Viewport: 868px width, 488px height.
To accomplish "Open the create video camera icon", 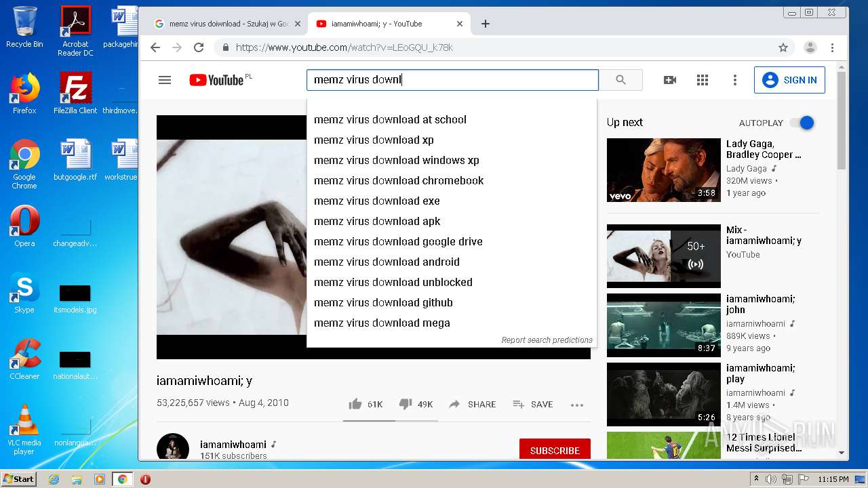I will 670,80.
